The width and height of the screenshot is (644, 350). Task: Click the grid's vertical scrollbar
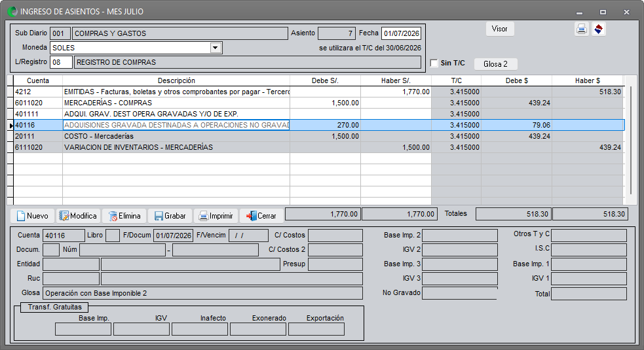[x=631, y=139]
